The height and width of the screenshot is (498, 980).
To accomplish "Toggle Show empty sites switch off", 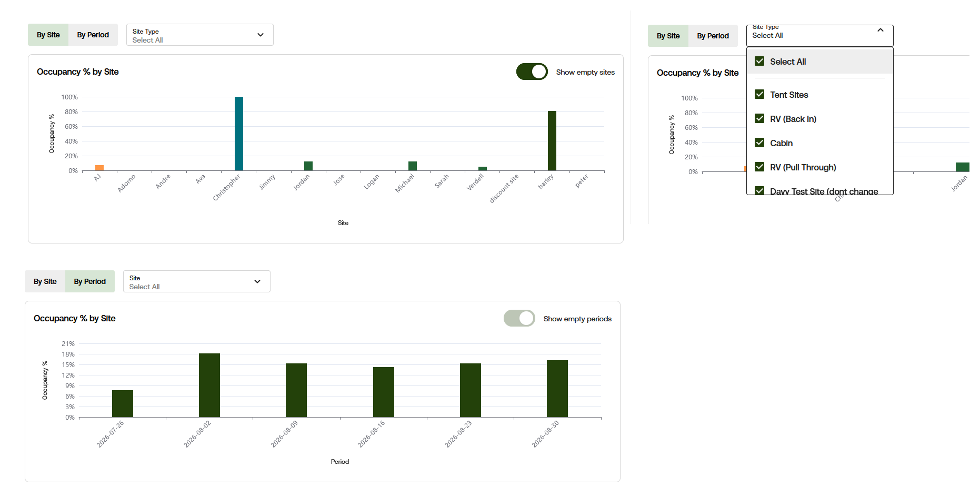I will pyautogui.click(x=532, y=72).
